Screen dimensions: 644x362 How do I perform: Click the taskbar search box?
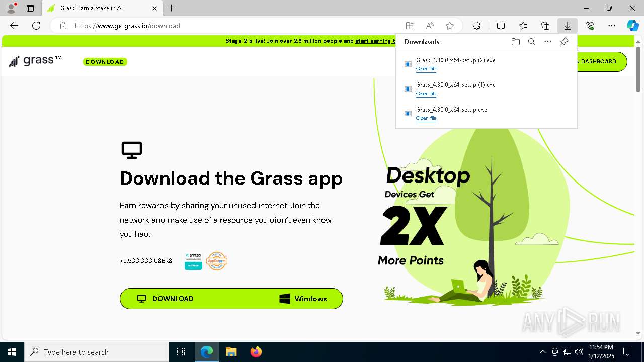(97, 352)
